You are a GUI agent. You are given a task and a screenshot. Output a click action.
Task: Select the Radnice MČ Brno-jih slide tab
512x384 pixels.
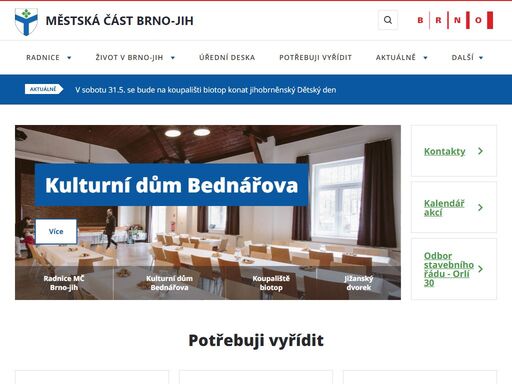[x=64, y=283]
